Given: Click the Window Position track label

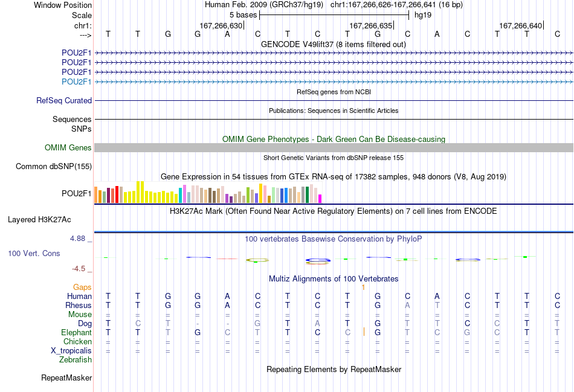Looking at the screenshot, I should (x=63, y=5).
